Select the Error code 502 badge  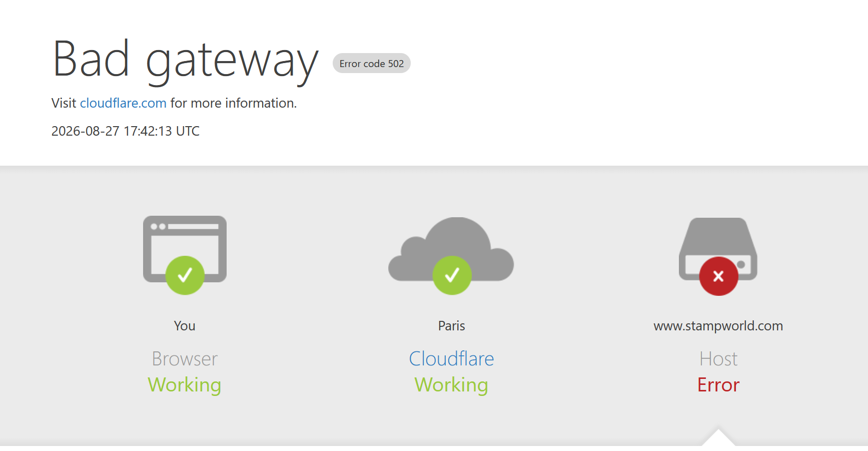372,64
